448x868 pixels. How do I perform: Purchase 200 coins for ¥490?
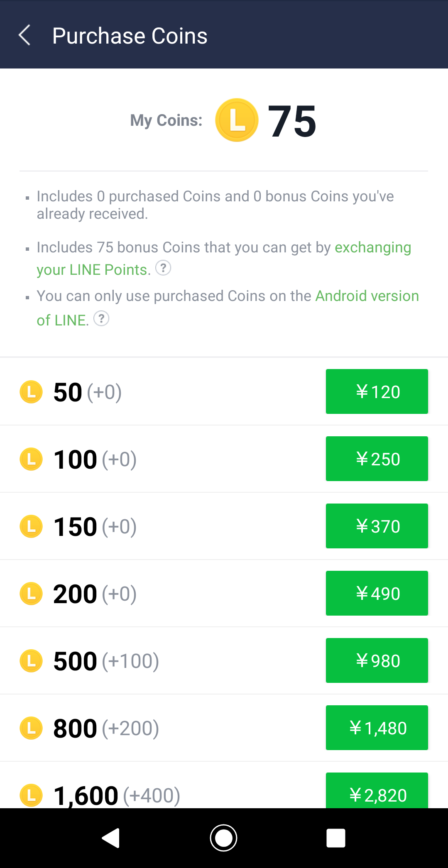(x=377, y=593)
